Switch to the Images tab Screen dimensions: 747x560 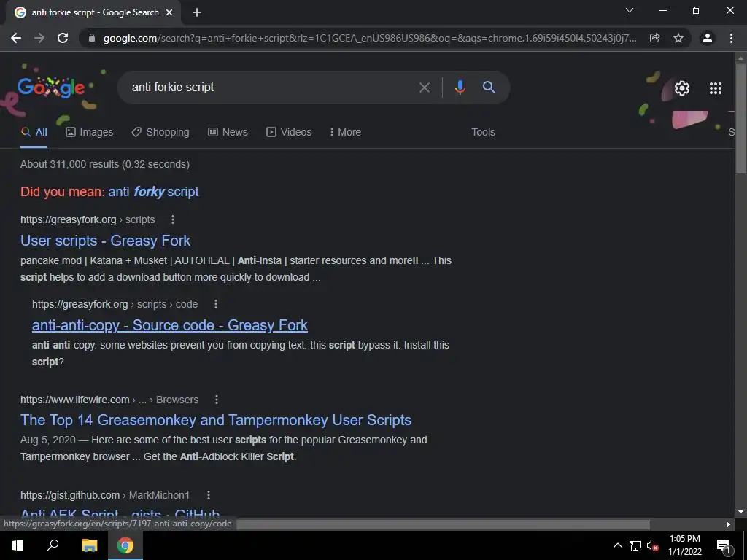coord(90,133)
